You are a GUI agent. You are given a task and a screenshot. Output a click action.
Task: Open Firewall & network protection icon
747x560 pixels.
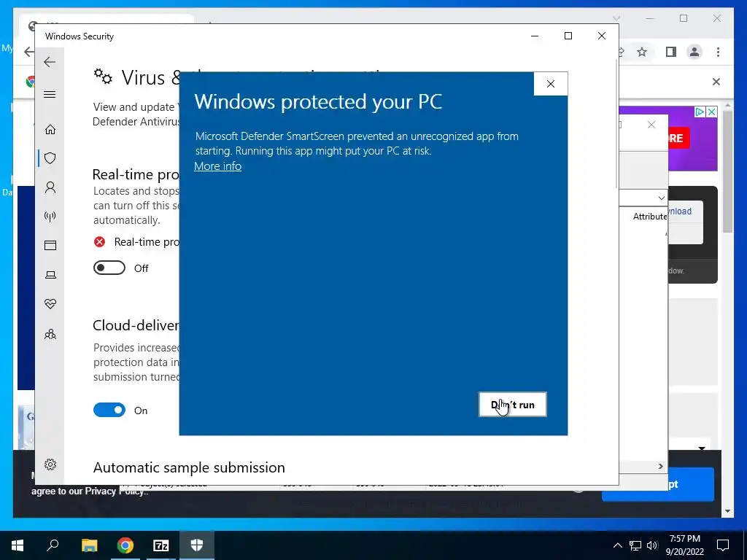(x=50, y=217)
